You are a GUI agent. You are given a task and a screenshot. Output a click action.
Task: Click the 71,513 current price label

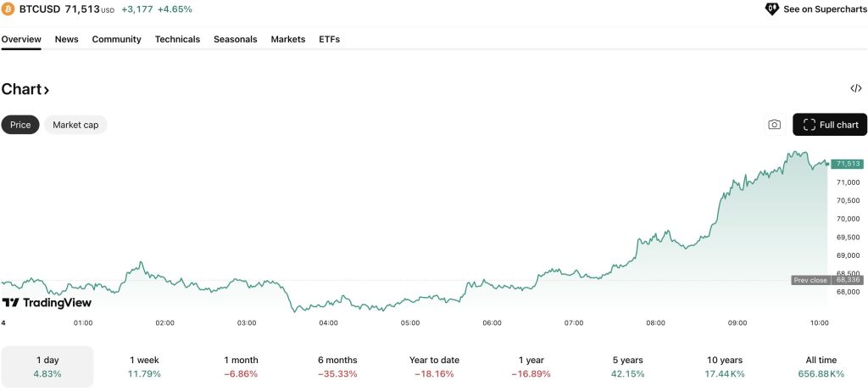pos(848,164)
